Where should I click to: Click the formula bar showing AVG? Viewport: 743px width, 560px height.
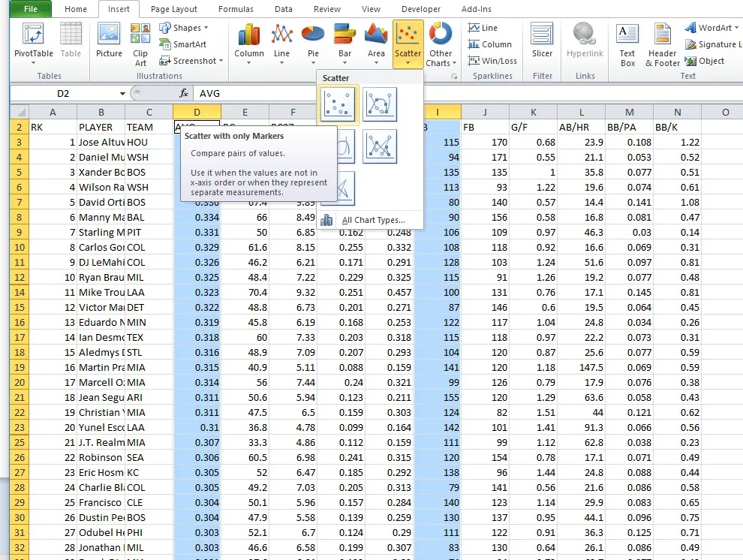[x=467, y=93]
